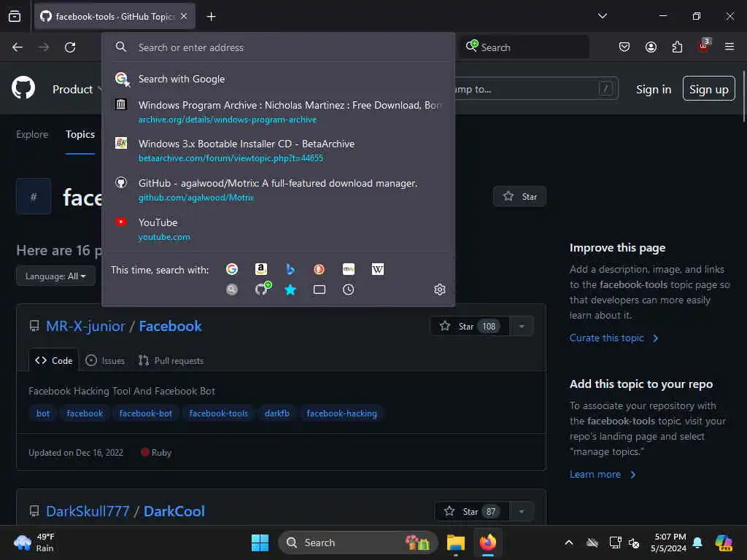
Task: Open Firefox application hamburger menu
Action: [x=729, y=47]
